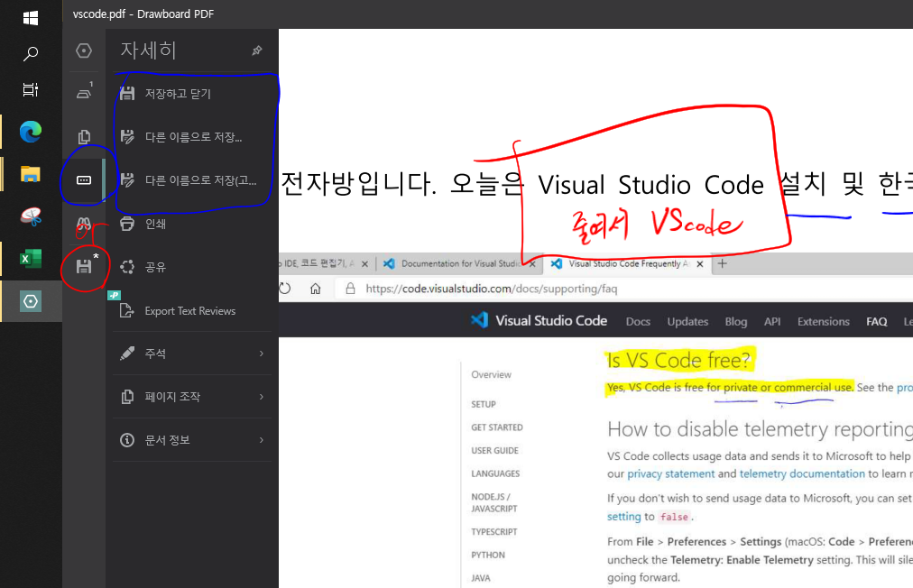
Task: Click API in VS Code site nav
Action: (772, 321)
